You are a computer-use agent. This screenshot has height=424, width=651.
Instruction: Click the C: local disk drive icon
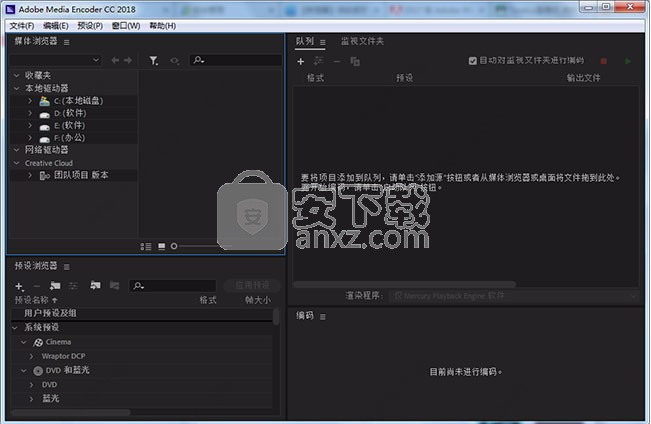click(x=44, y=101)
